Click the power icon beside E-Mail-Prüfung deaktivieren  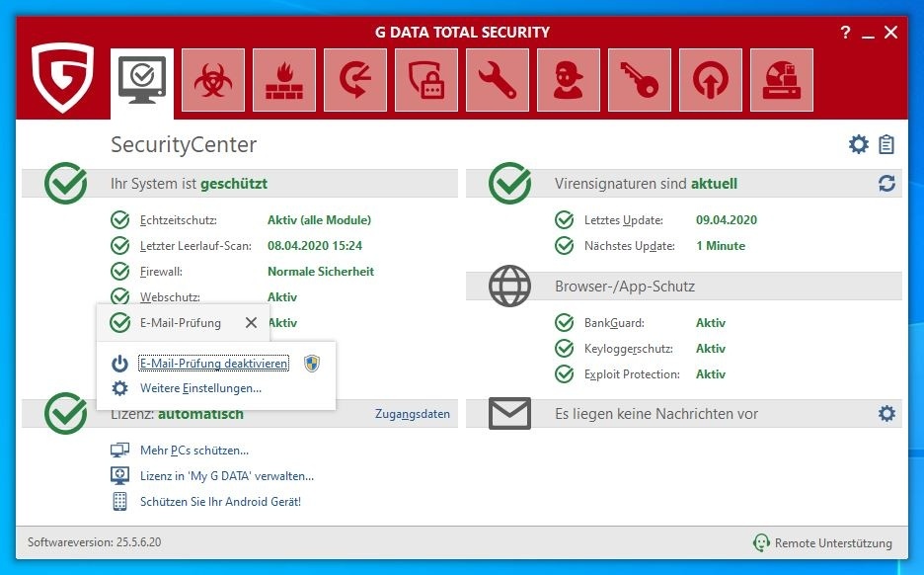[x=119, y=364]
